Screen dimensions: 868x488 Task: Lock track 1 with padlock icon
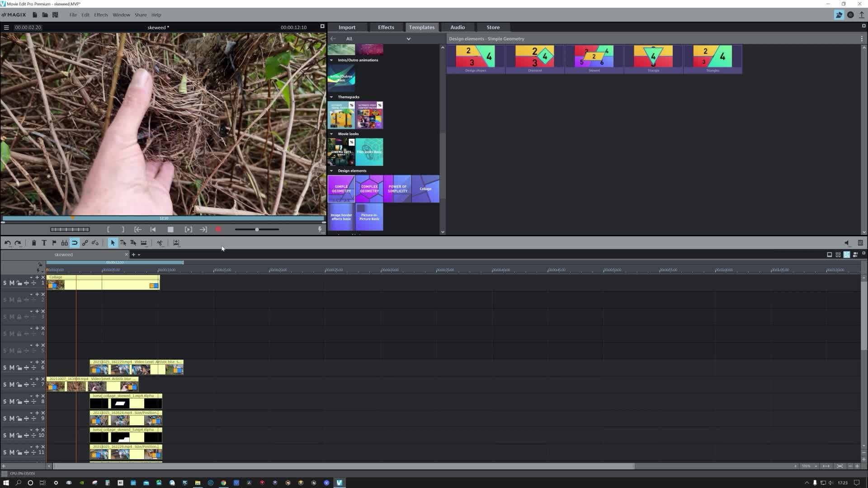[x=19, y=283]
